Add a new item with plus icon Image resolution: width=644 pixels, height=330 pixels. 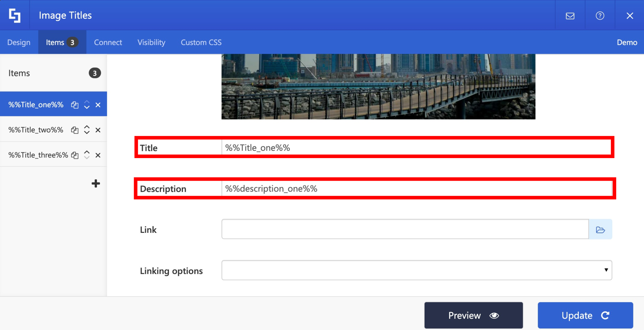96,183
